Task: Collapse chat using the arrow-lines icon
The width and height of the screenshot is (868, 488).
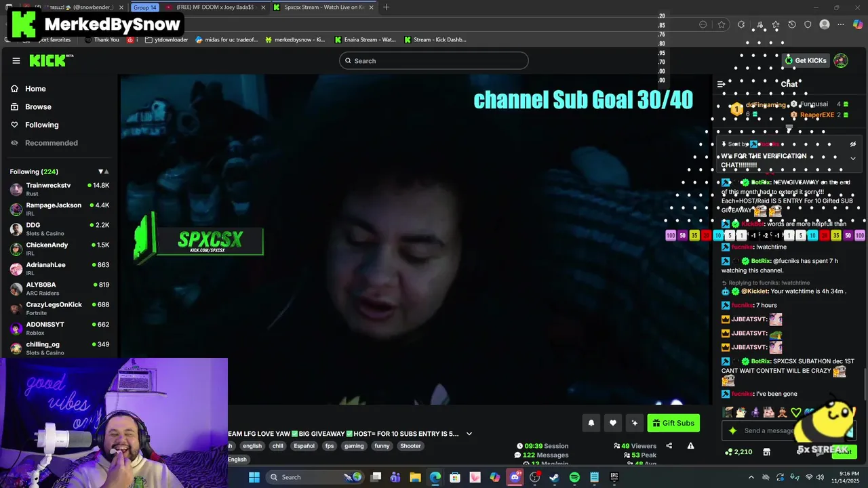Action: pos(721,84)
